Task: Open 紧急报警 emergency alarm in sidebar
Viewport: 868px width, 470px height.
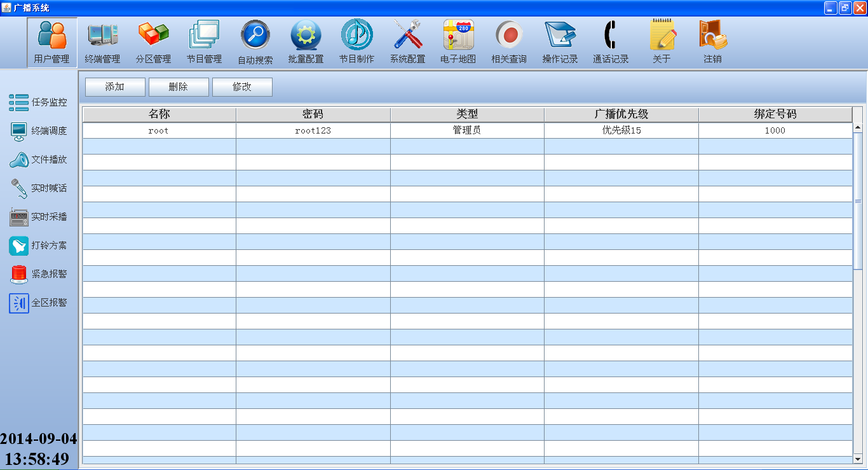Action: point(39,274)
